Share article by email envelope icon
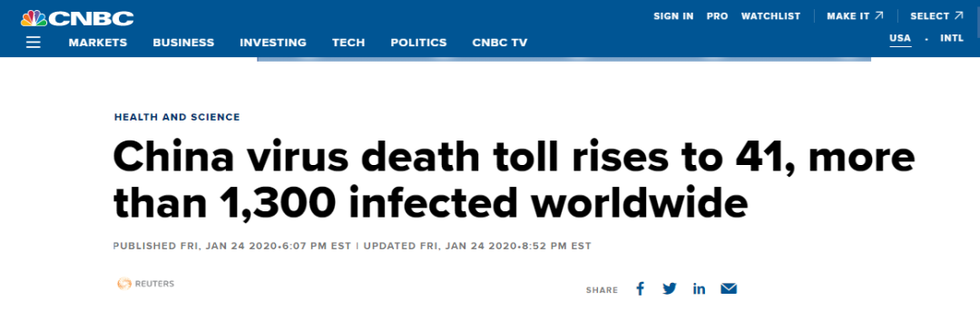 click(729, 288)
